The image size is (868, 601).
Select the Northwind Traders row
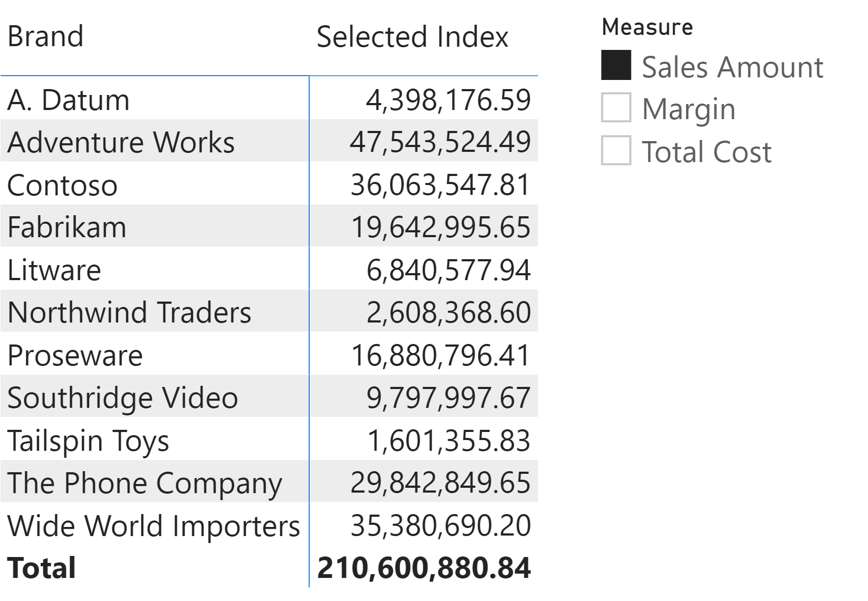(x=269, y=312)
